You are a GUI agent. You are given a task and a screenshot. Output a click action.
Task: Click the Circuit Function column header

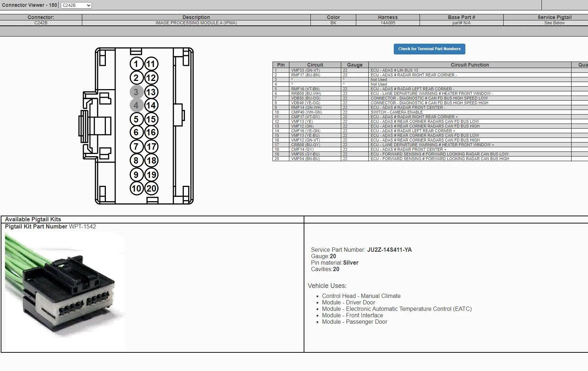tap(470, 65)
